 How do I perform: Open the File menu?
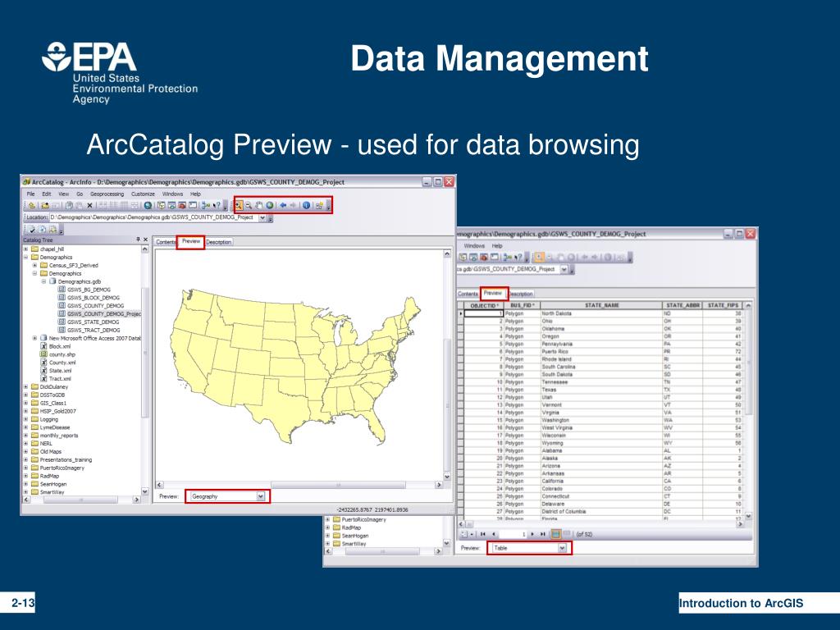point(31,194)
